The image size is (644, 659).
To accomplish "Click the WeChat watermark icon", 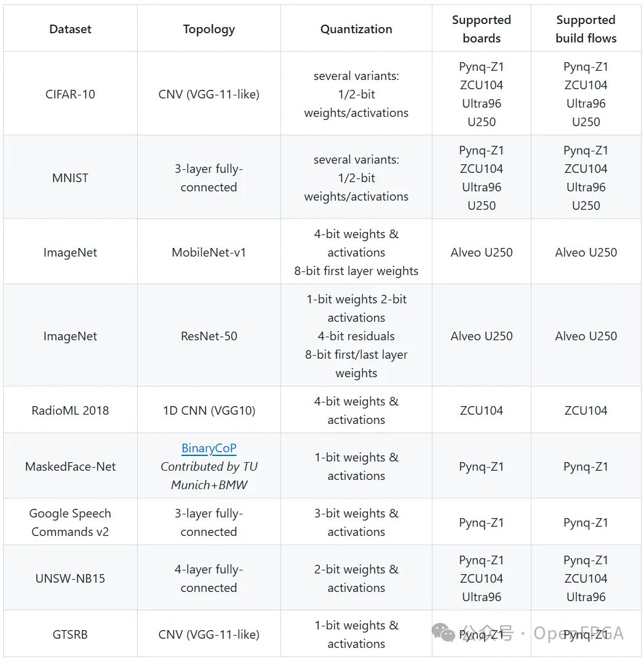I will point(443,633).
